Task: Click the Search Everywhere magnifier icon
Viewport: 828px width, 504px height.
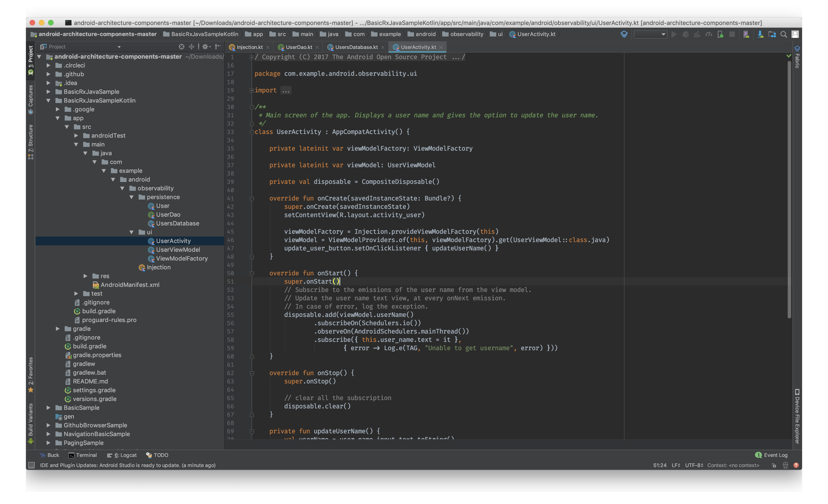Action: coord(784,34)
